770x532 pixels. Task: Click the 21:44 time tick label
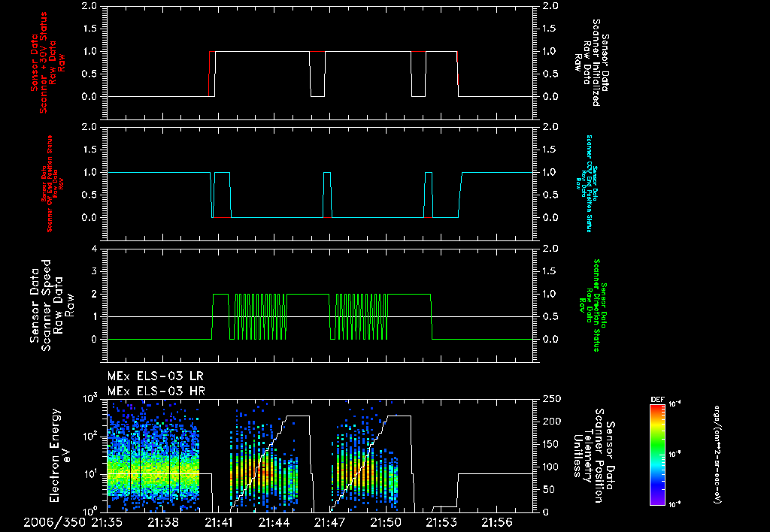[274, 522]
